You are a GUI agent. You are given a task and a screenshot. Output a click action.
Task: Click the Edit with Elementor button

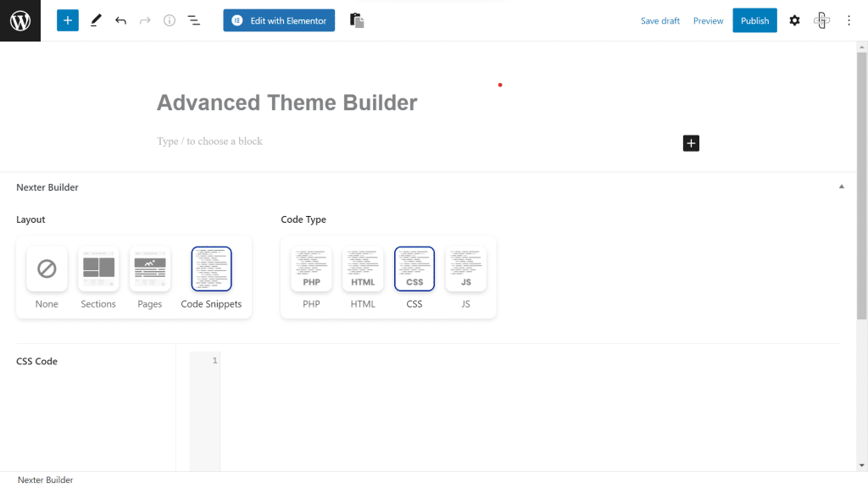pos(279,20)
